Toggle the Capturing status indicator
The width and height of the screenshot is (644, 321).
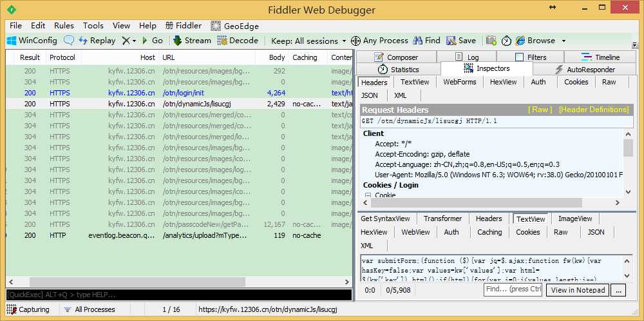coord(28,309)
